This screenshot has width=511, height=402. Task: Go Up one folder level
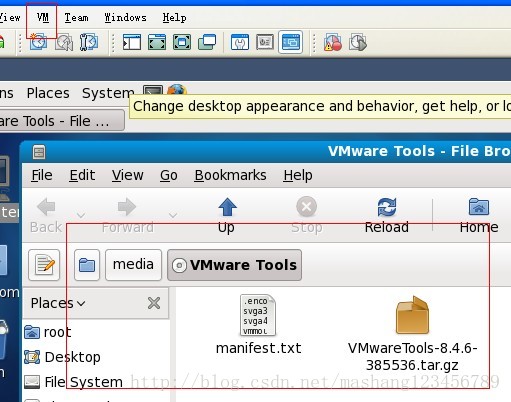click(x=227, y=215)
